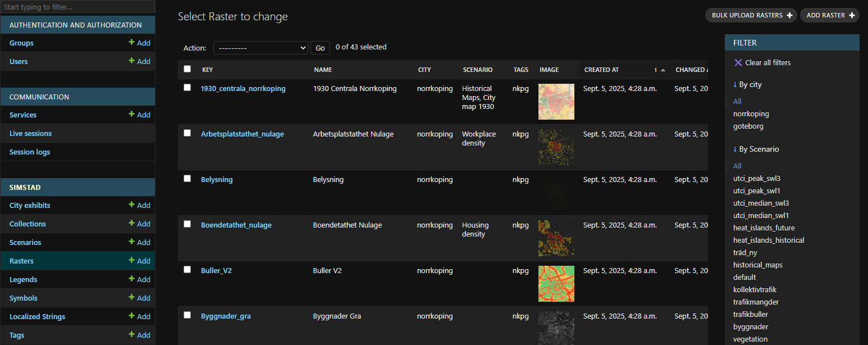This screenshot has width=868, height=345.
Task: Filter by scenario byggnader
Action: pyautogui.click(x=751, y=326)
